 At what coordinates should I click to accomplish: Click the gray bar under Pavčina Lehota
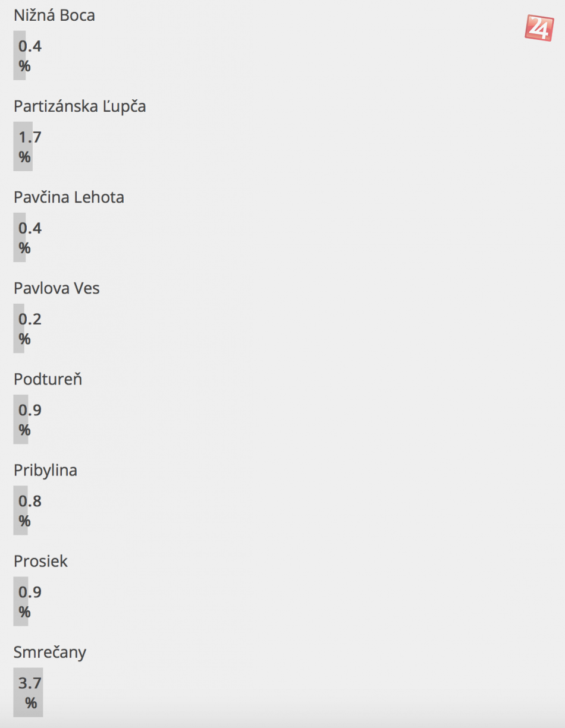tap(20, 237)
